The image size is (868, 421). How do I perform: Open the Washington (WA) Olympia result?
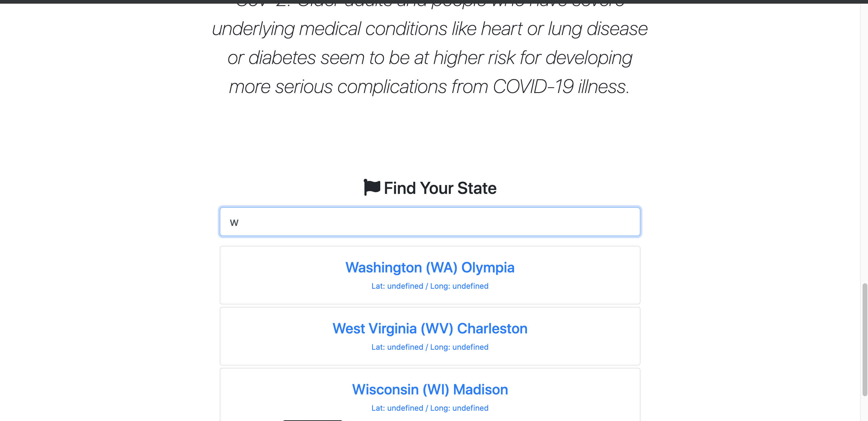click(429, 268)
